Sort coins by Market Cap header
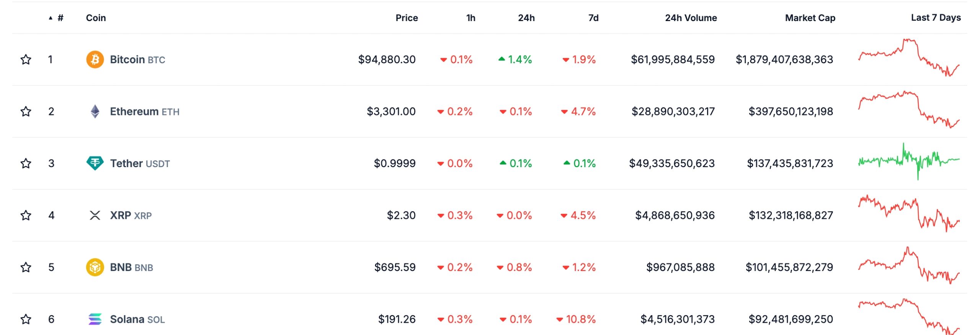This screenshot has width=980, height=335. [810, 18]
